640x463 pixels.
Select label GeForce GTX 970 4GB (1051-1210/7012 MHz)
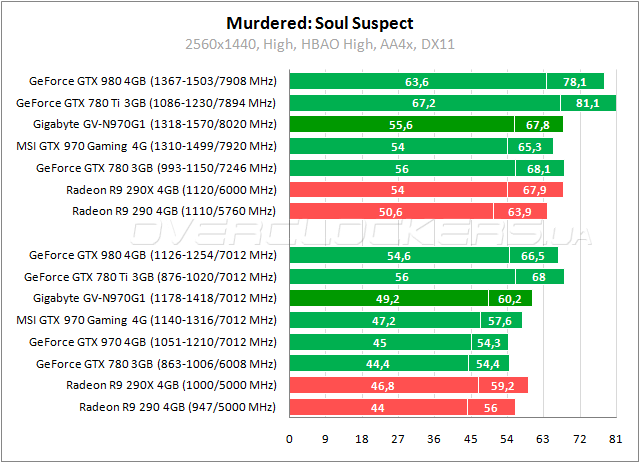click(153, 342)
